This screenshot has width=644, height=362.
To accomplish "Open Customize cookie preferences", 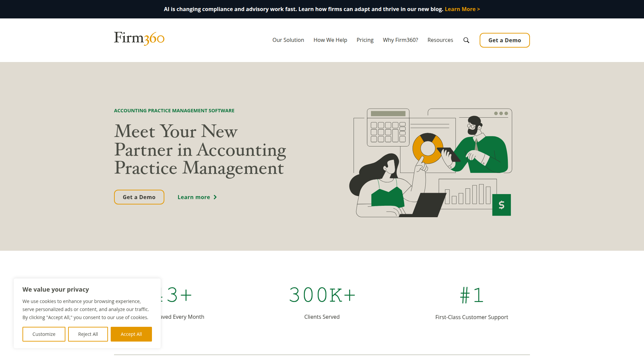I will (44, 334).
